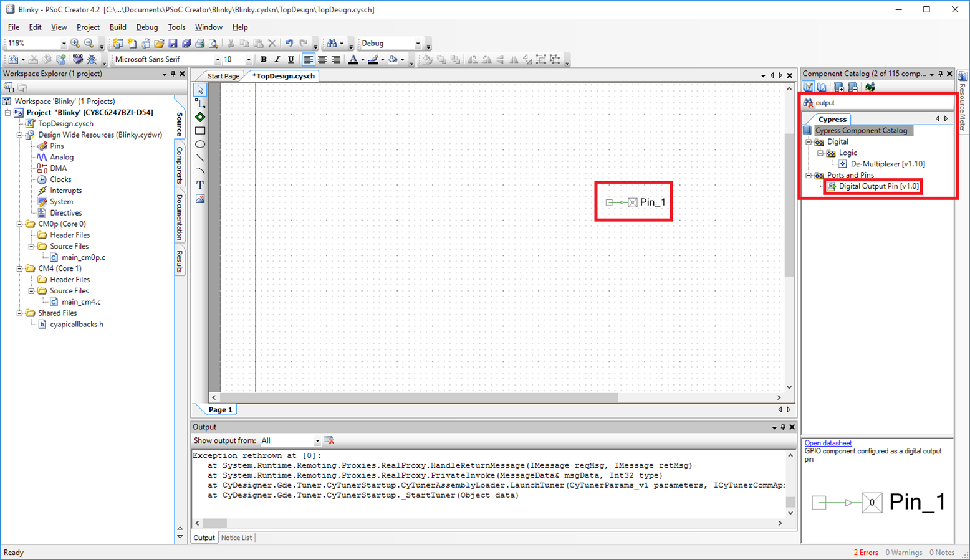Program the device with the chip icon

pyautogui.click(x=77, y=60)
